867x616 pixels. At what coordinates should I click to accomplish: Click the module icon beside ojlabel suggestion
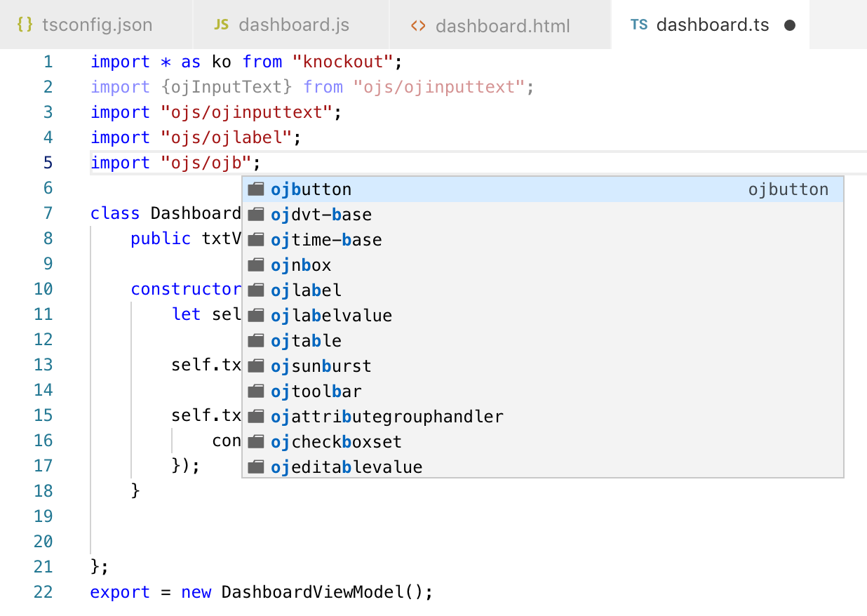[256, 290]
